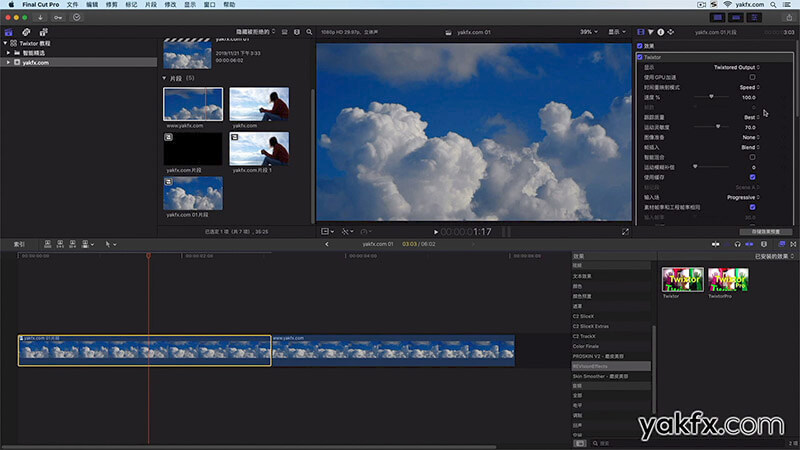Open the 编辑 menu

point(92,5)
